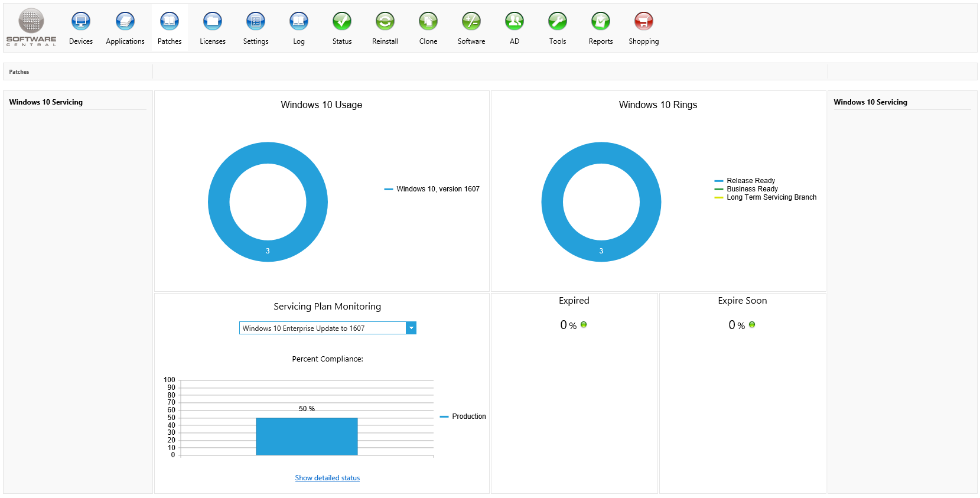Select the Patches toolbar tab
Screen dimensions: 980x498
(170, 28)
